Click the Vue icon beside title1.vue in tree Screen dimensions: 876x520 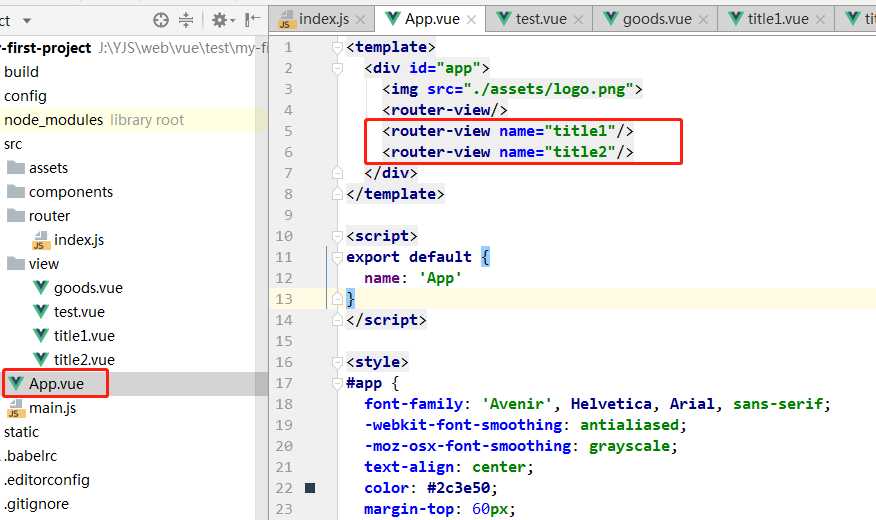(x=41, y=336)
